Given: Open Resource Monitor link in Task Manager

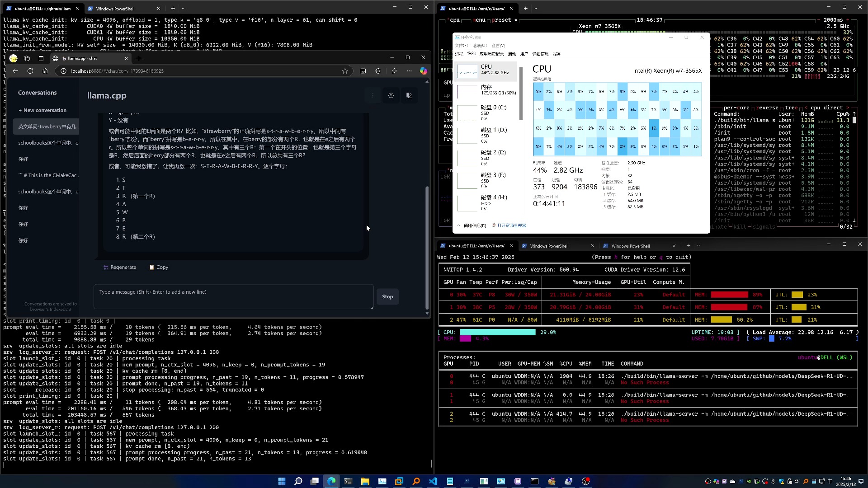Looking at the screenshot, I should 509,225.
